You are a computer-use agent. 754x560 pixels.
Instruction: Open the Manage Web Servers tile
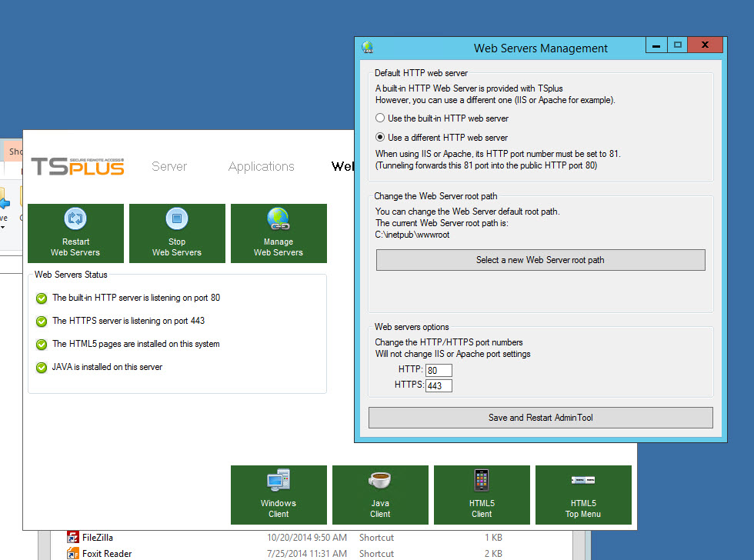click(279, 234)
